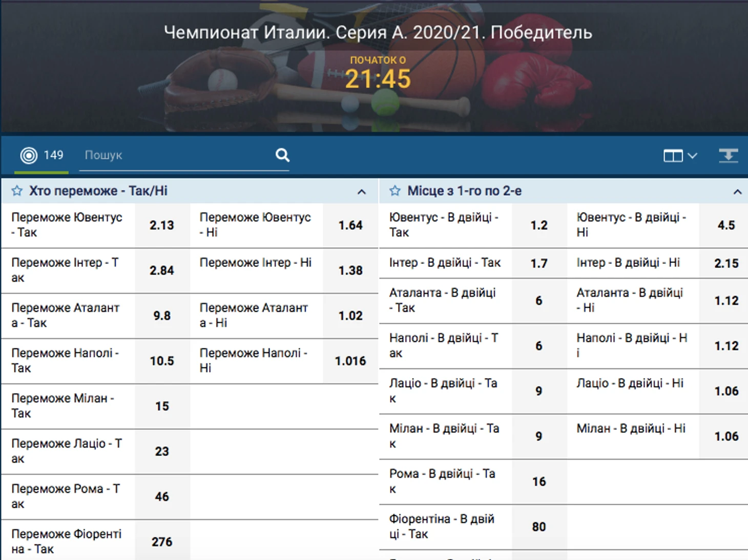The width and height of the screenshot is (748, 560).
Task: Click 'Переможе Інтер - Ні' label
Action: 256,263
